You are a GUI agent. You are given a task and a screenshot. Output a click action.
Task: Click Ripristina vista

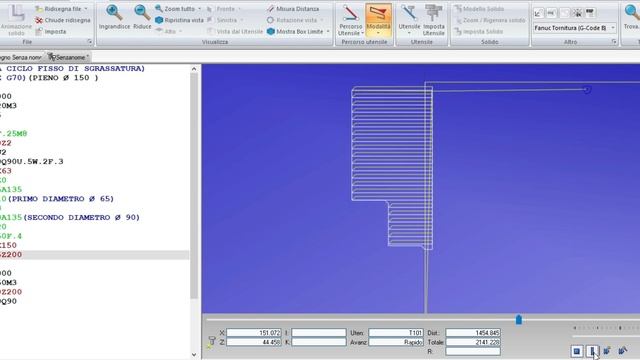tap(179, 20)
